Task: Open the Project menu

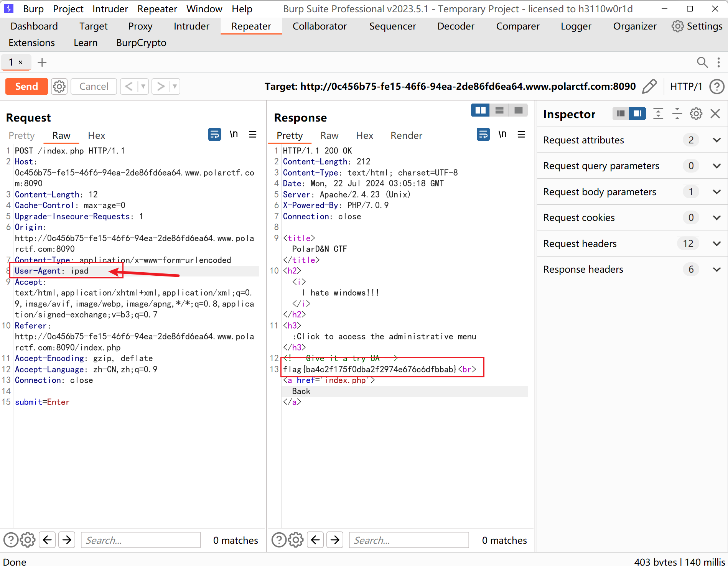Action: 68,9
